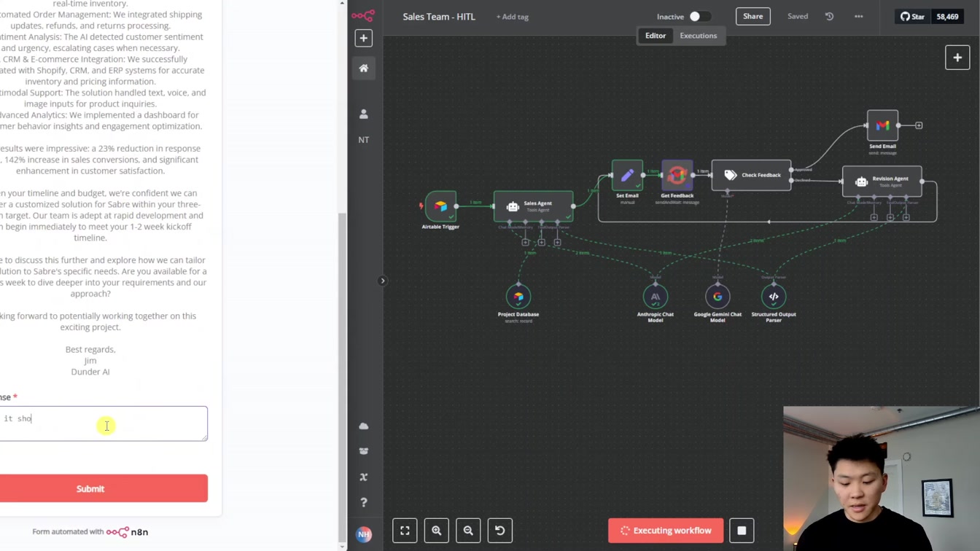
Task: Select the Structured Output Parser node
Action: (774, 297)
